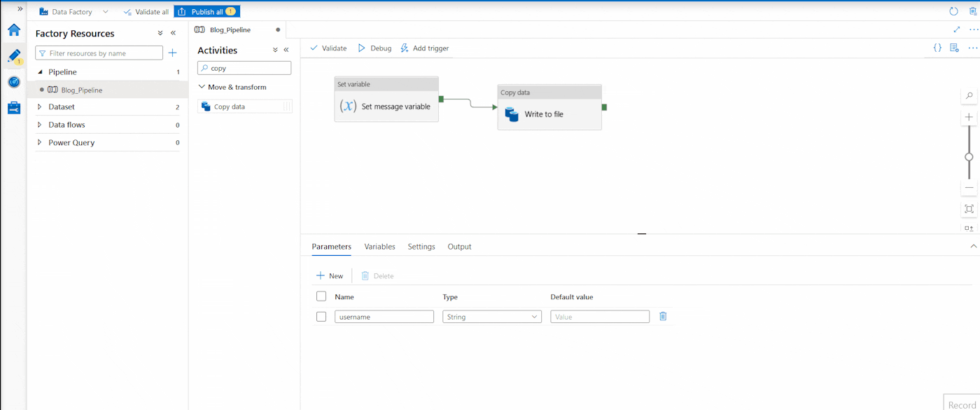
Task: Open the Variables tab
Action: pos(380,247)
